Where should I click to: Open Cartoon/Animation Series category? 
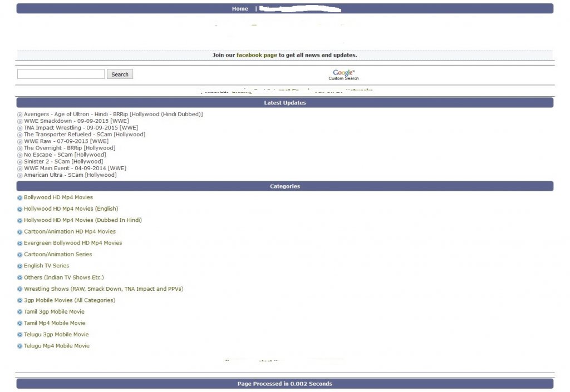coord(58,255)
